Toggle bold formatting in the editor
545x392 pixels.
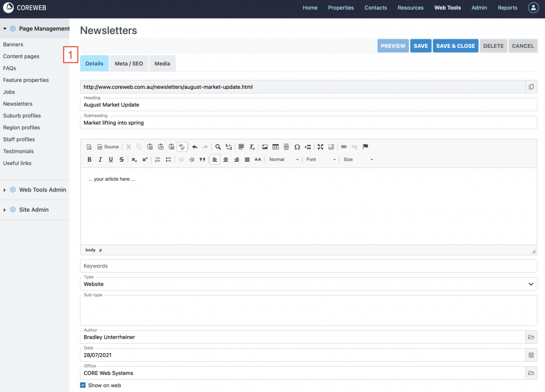(x=89, y=160)
